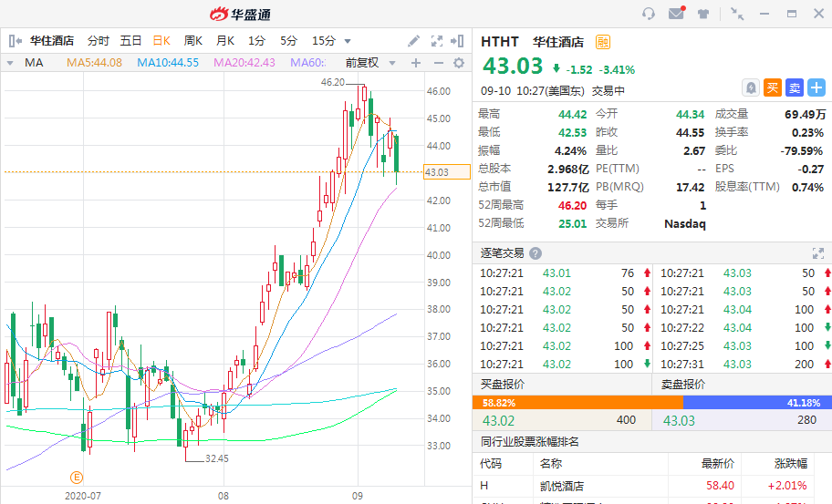Screen dimensions: 832x504
Task: Click the shrink window arrows icon
Action: 737,14
